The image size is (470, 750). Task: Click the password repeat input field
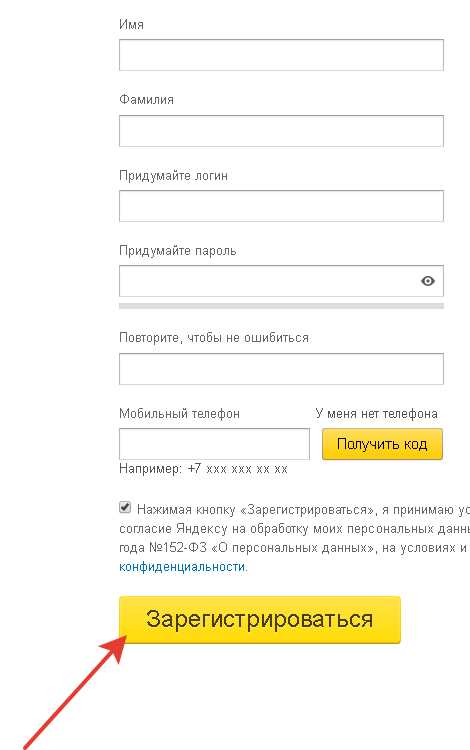[x=281, y=369]
